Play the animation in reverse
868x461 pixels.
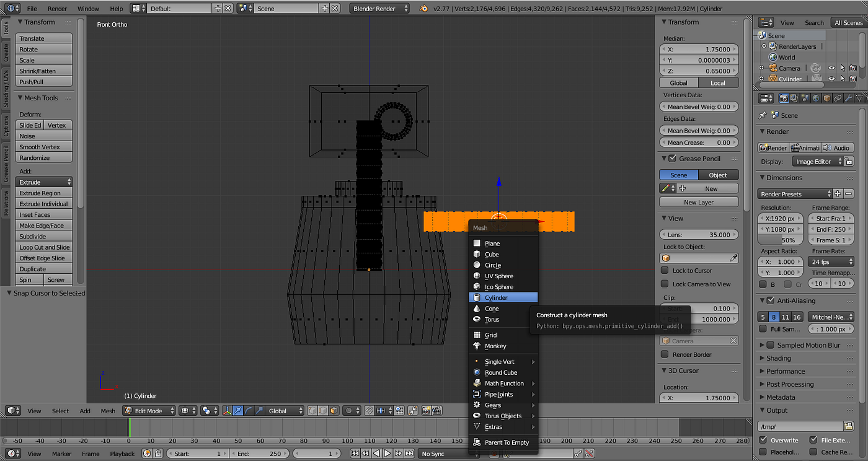point(376,454)
